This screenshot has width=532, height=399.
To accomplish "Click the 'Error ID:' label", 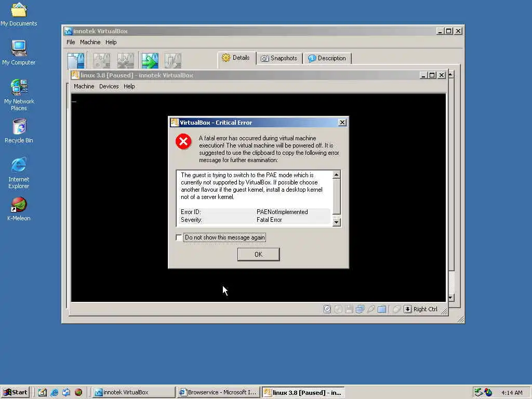I will 191,212.
